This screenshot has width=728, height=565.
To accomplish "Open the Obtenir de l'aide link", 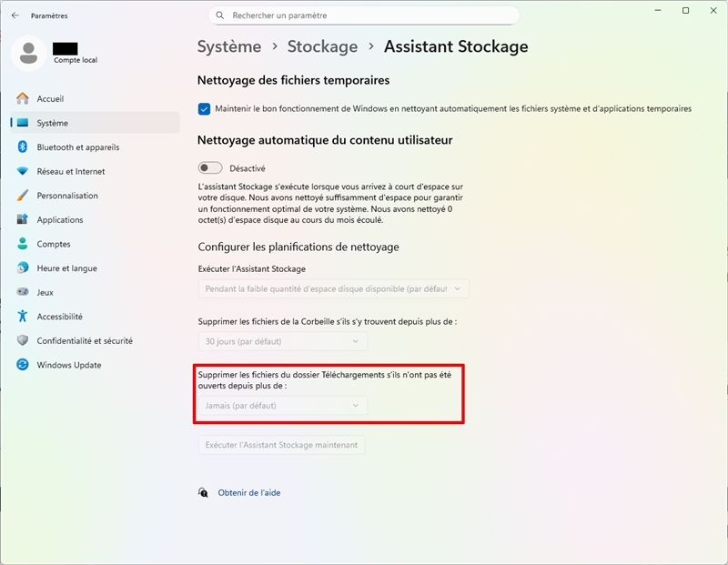I will tap(248, 492).
